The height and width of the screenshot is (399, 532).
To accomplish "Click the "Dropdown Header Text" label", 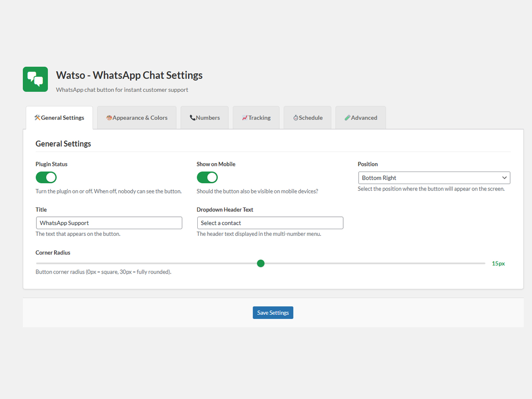I will (x=225, y=210).
